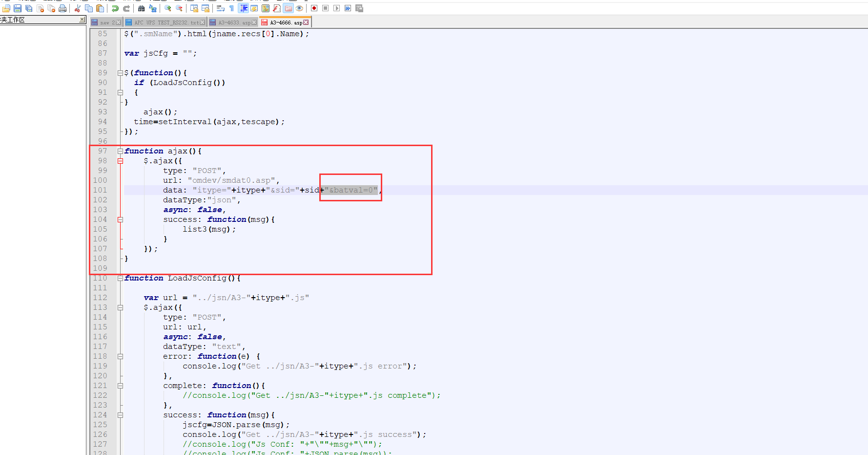Run macro multiple times

(x=348, y=8)
